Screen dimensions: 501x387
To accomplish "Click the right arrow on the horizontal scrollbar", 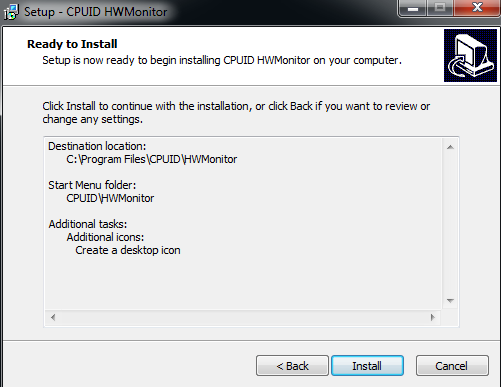I will pos(433,317).
